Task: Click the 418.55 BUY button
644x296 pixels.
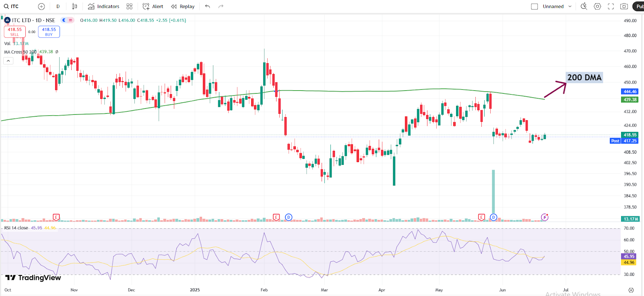Action: pos(49,32)
